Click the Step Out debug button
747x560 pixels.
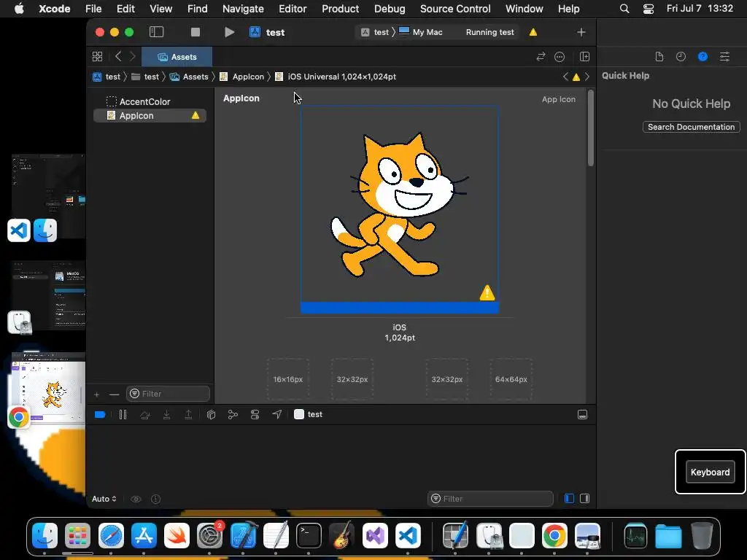click(x=189, y=415)
